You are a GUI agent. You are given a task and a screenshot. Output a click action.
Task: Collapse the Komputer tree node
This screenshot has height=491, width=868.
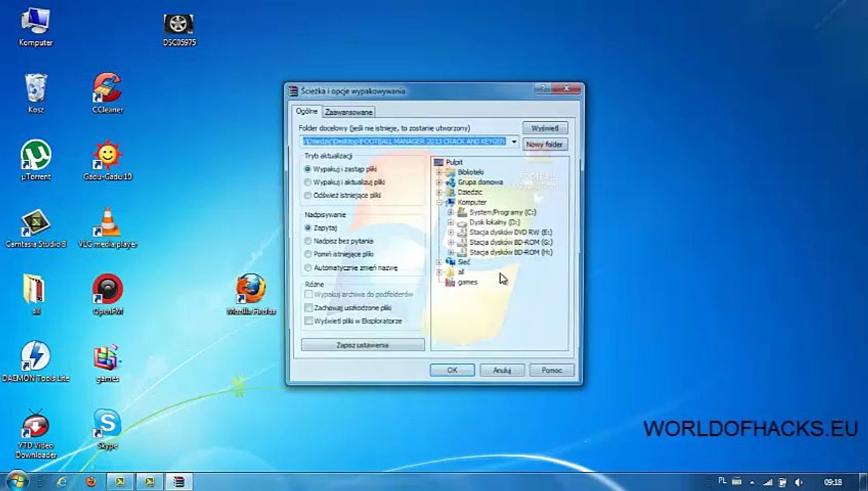[x=439, y=202]
